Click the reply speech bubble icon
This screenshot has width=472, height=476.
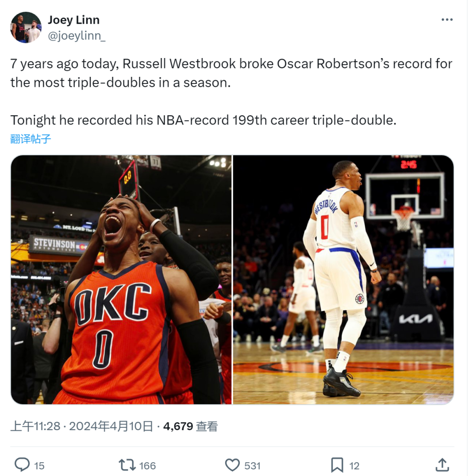pyautogui.click(x=22, y=465)
